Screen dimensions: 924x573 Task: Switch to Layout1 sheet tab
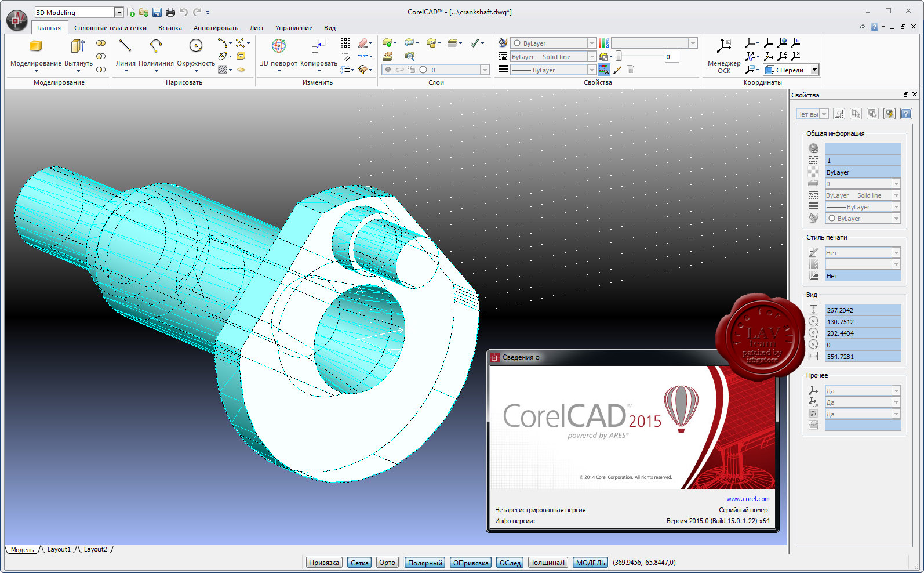click(x=59, y=549)
